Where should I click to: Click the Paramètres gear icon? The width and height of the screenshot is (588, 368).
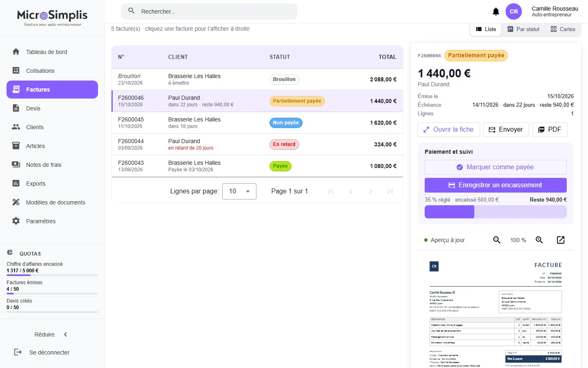tap(16, 221)
